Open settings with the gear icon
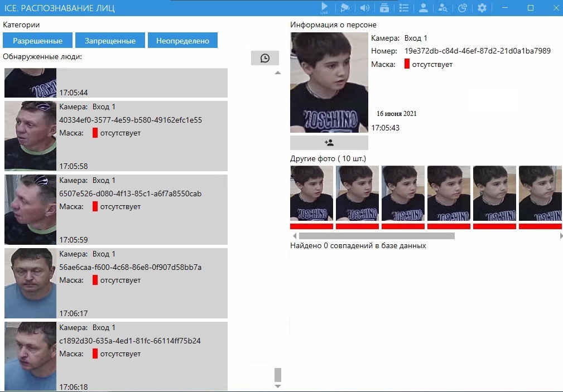 pyautogui.click(x=482, y=8)
